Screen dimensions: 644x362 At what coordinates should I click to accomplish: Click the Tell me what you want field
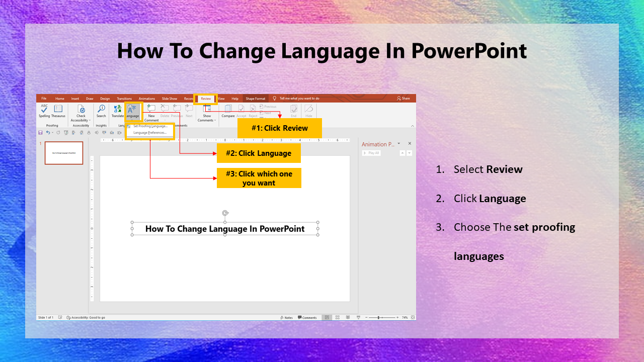click(x=299, y=99)
